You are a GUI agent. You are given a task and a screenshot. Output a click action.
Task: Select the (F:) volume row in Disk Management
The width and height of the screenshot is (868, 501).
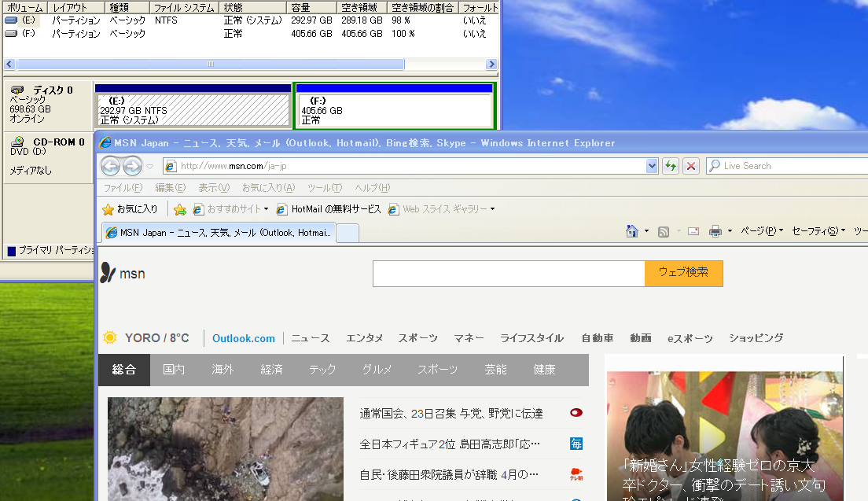(x=249, y=33)
